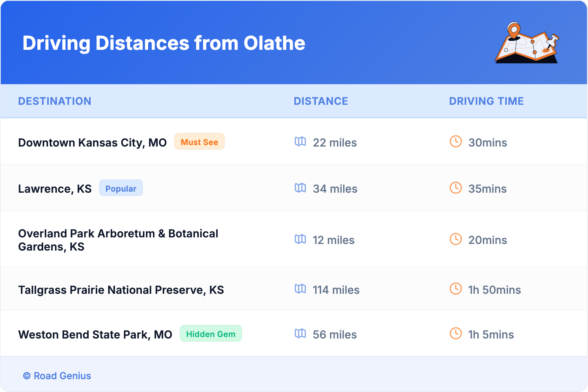Click the map icon beside 34 miles

click(300, 188)
